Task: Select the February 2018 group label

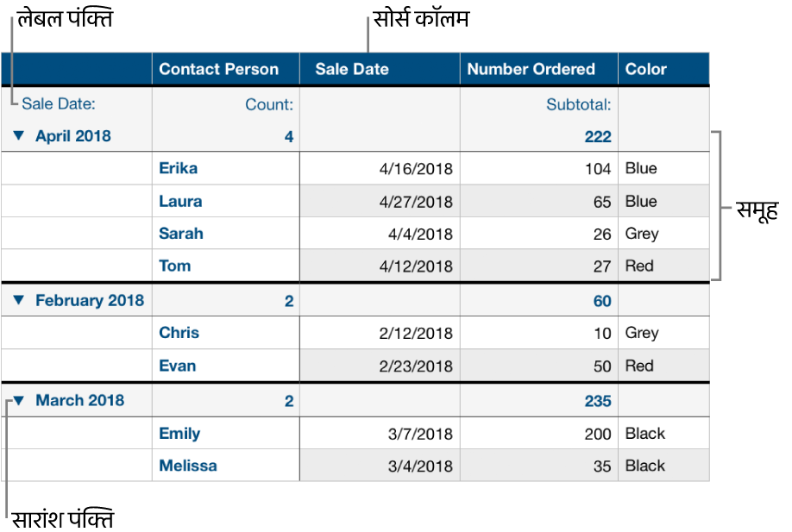Action: pos(89,301)
